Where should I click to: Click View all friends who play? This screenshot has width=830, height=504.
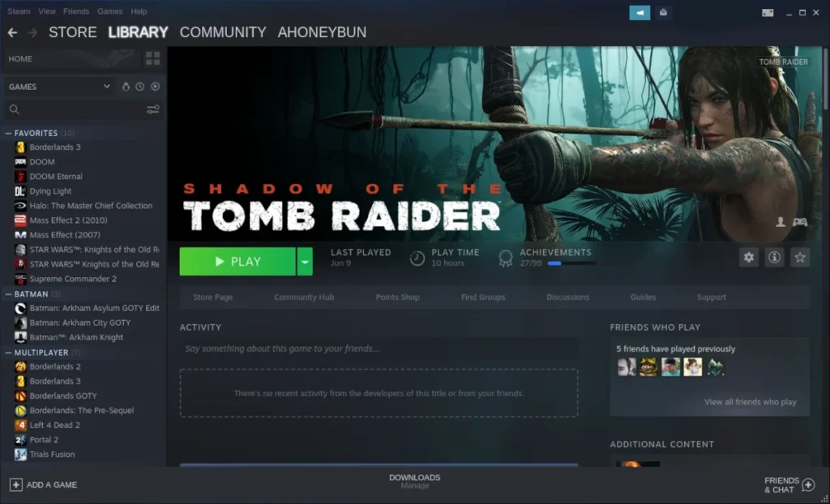coord(750,403)
